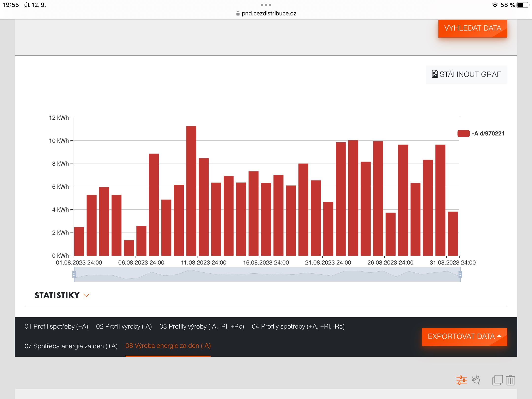This screenshot has width=532, height=399.
Task: Click the 01.08.2023 24:00 axis label
Action: pyautogui.click(x=79, y=263)
